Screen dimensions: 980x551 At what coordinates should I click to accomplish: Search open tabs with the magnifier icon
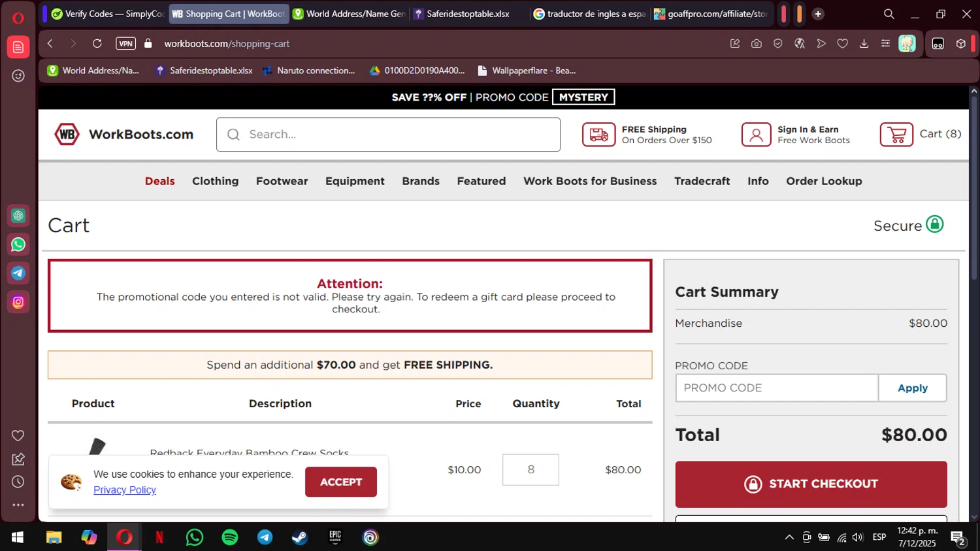[x=889, y=14]
